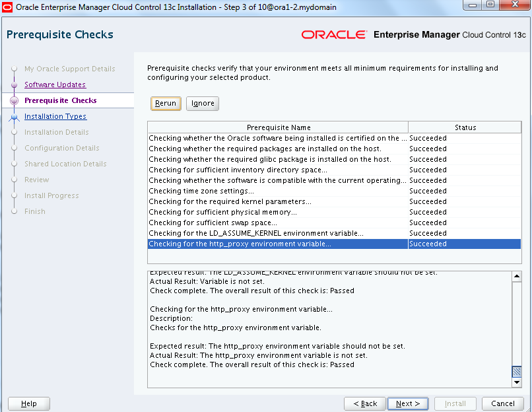The image size is (532, 412).
Task: Click the Next button
Action: point(408,403)
